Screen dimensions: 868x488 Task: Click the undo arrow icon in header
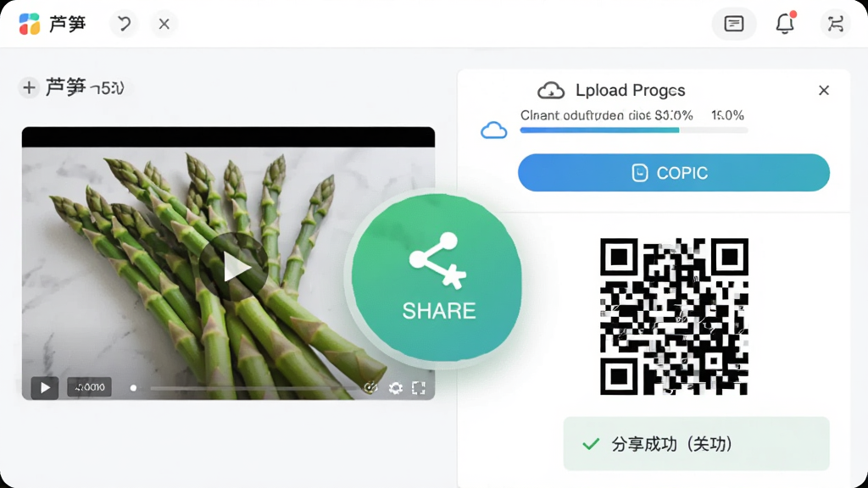pos(124,24)
